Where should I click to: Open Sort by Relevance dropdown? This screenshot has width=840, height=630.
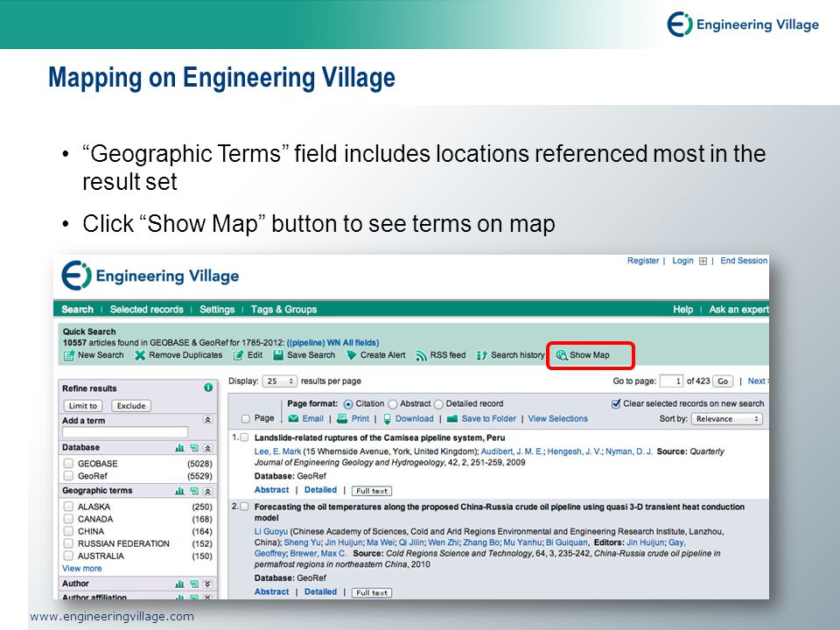point(726,419)
